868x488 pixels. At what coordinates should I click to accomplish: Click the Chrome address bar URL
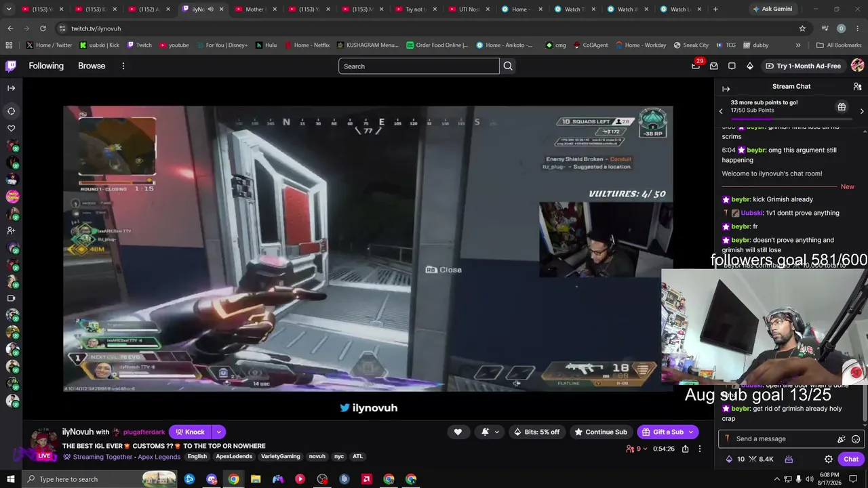coord(96,28)
